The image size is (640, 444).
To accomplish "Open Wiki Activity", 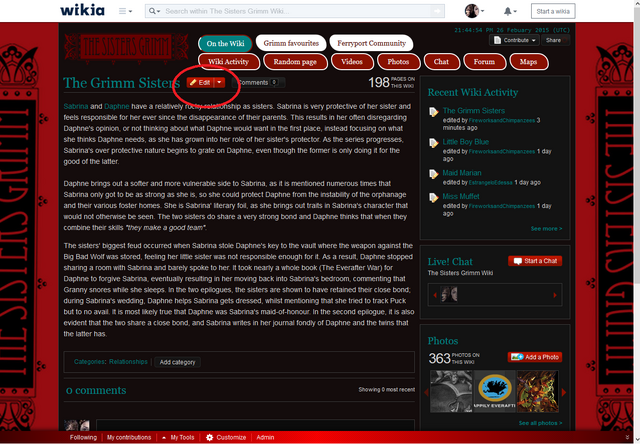I will [229, 62].
